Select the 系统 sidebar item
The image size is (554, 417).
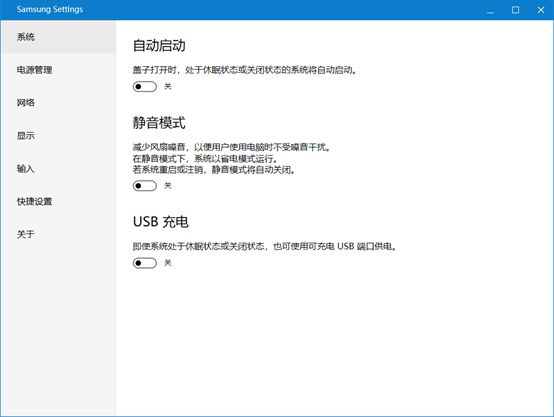pyautogui.click(x=58, y=37)
